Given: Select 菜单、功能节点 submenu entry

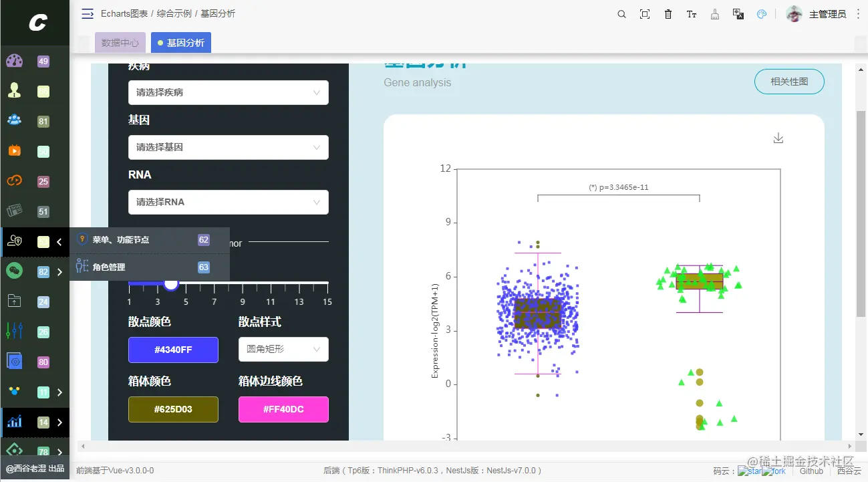Looking at the screenshot, I should click(150, 239).
